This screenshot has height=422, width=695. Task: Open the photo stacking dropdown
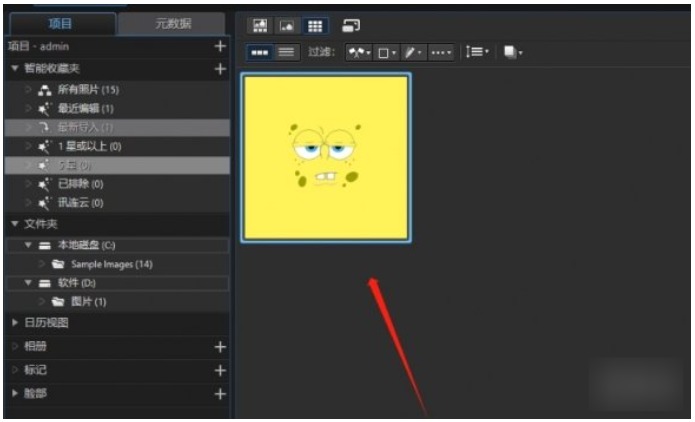pyautogui.click(x=513, y=52)
